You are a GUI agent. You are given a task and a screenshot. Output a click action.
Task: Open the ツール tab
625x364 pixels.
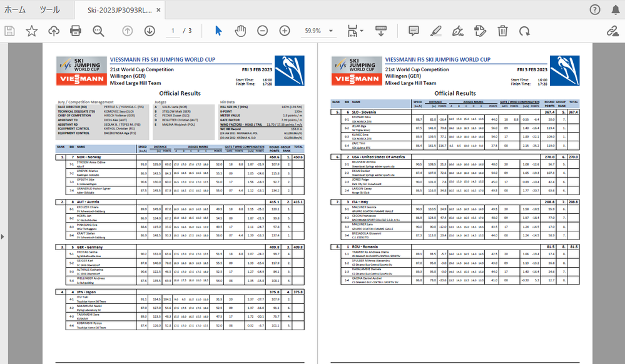[49, 10]
